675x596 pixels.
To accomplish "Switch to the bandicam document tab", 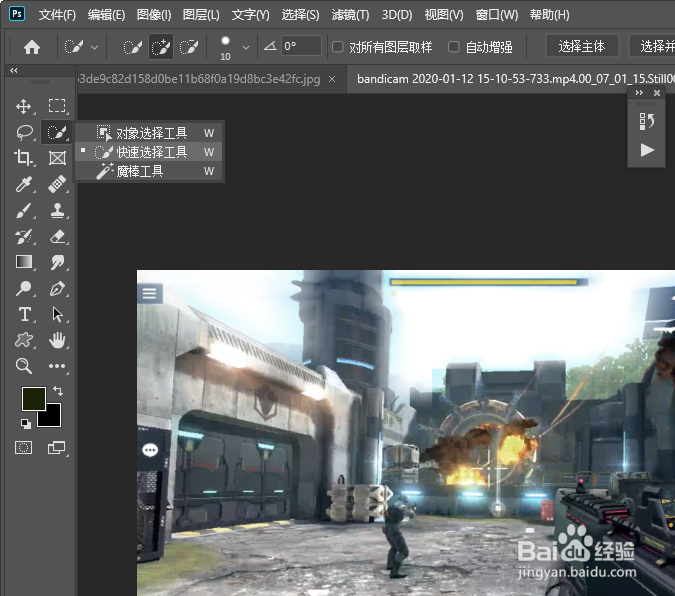I will click(512, 79).
